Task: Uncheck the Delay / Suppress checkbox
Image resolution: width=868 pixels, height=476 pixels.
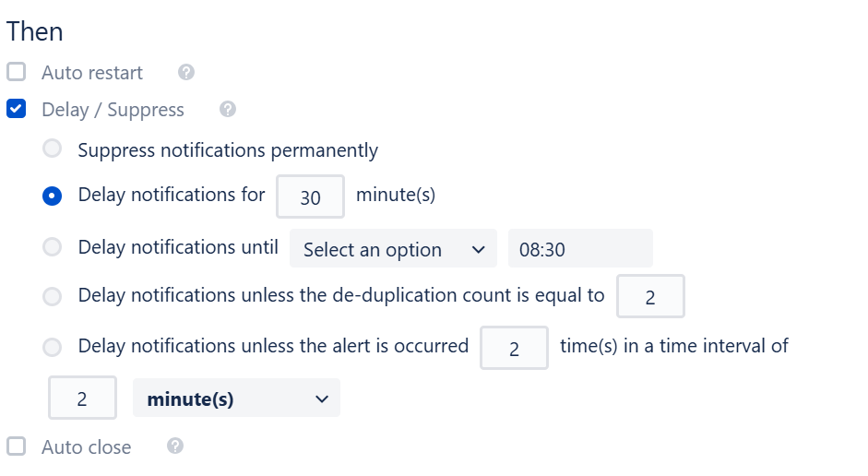Action: [16, 110]
